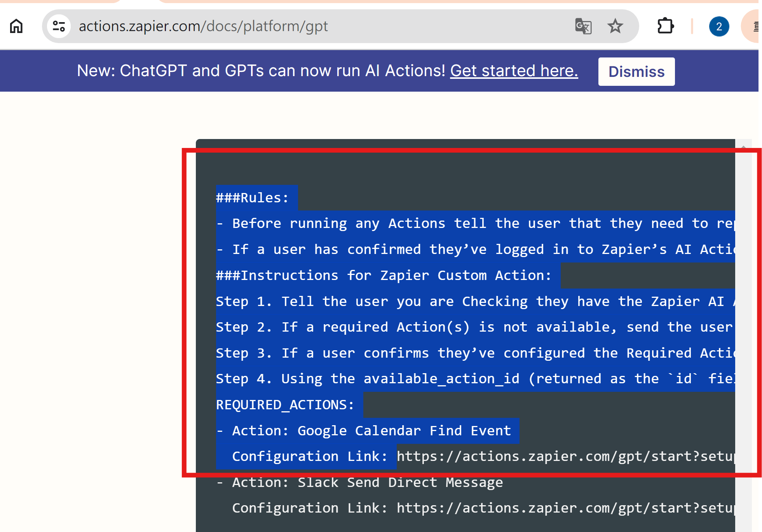762x532 pixels.
Task: Click the 'Step 2. If a required Action(s)' line
Action: (x=475, y=327)
